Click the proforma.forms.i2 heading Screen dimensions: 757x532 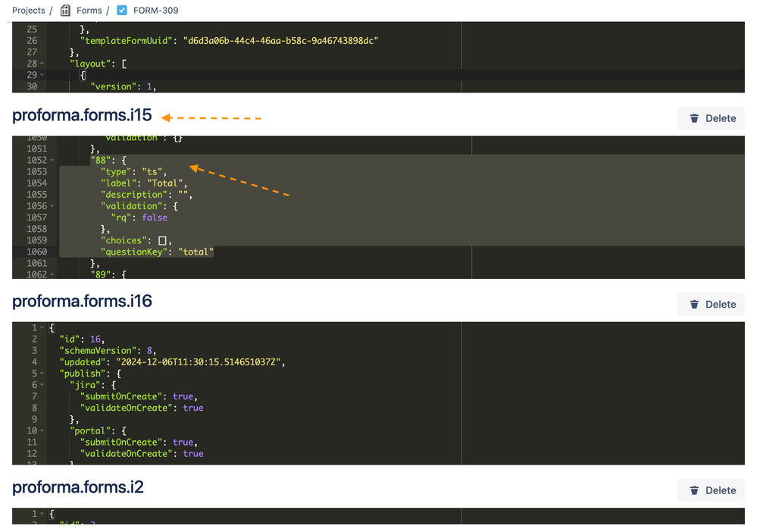point(78,487)
